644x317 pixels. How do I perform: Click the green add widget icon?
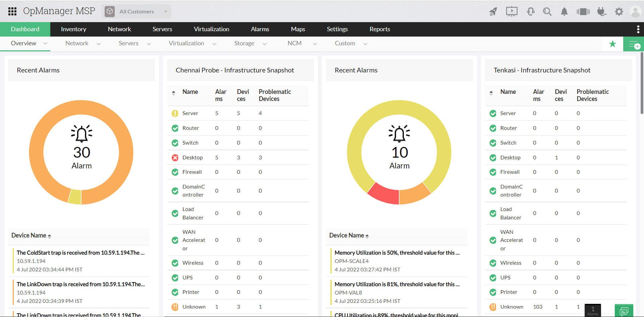634,44
